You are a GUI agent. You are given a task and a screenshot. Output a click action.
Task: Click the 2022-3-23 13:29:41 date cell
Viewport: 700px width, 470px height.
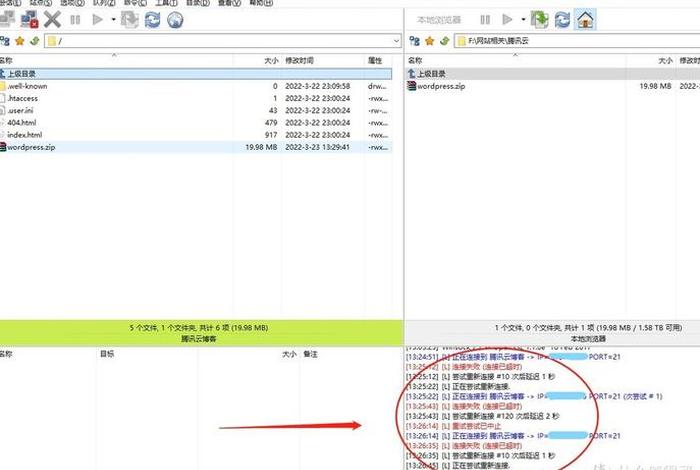tap(317, 147)
